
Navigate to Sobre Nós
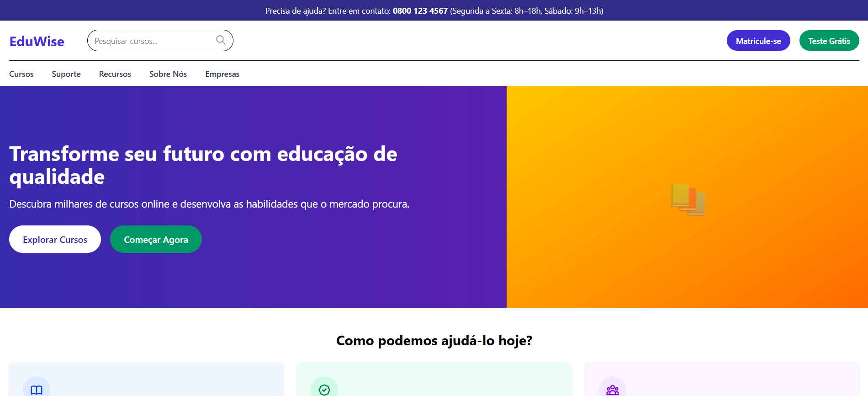coord(168,74)
